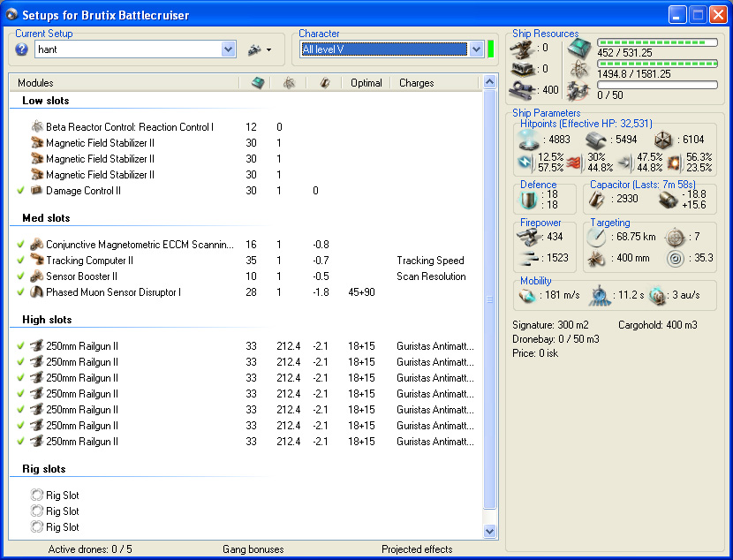Toggle the Sensor Booster II active checkmark
The image size is (733, 560).
pyautogui.click(x=20, y=276)
